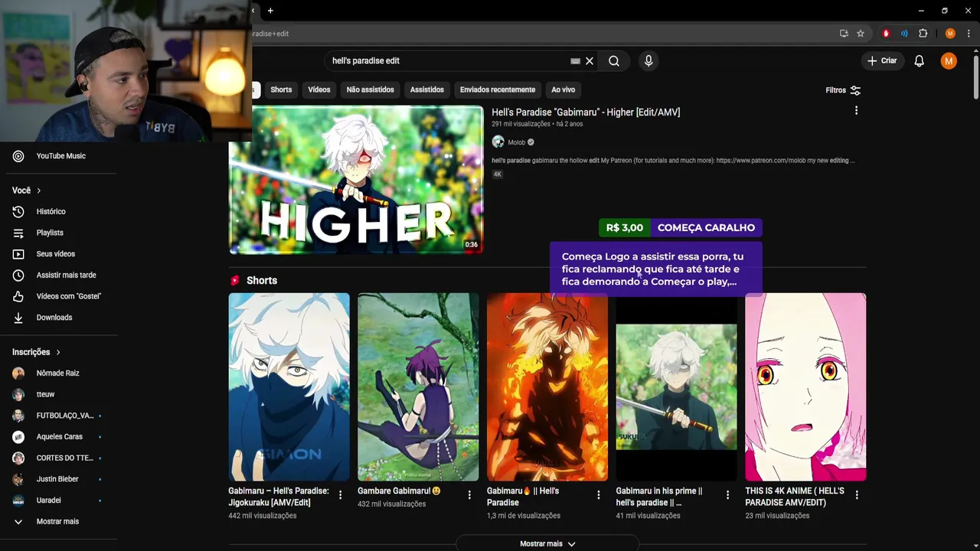Click the Chrome profile avatar in toolbar
This screenshot has height=551, width=980.
point(950,34)
